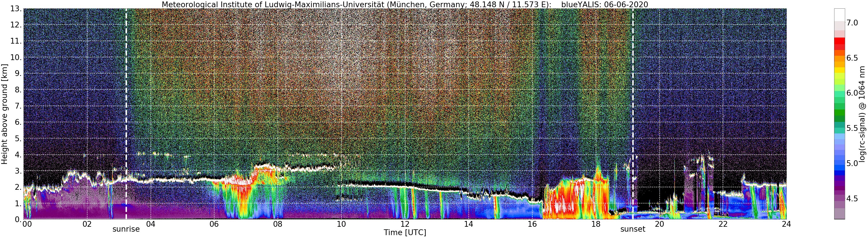Click the '24' time axis tick label

pyautogui.click(x=786, y=224)
